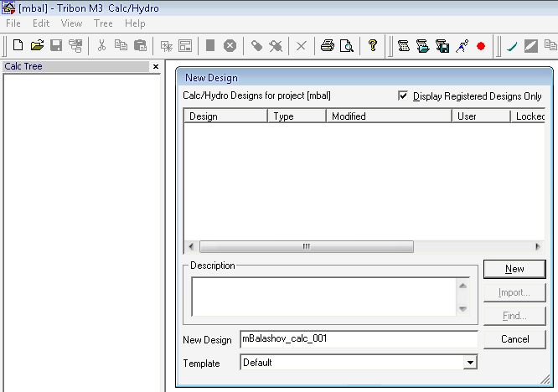Click the circled X abort icon

(230, 46)
